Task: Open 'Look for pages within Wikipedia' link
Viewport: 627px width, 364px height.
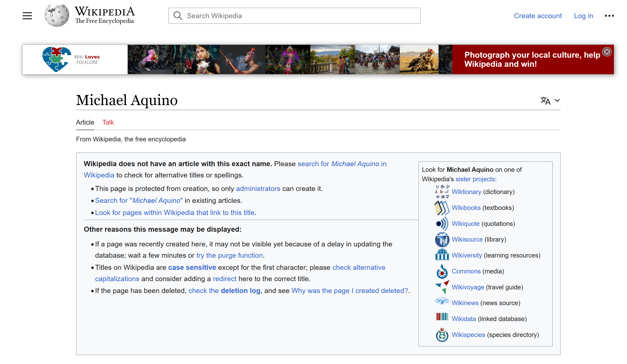Action: point(175,213)
